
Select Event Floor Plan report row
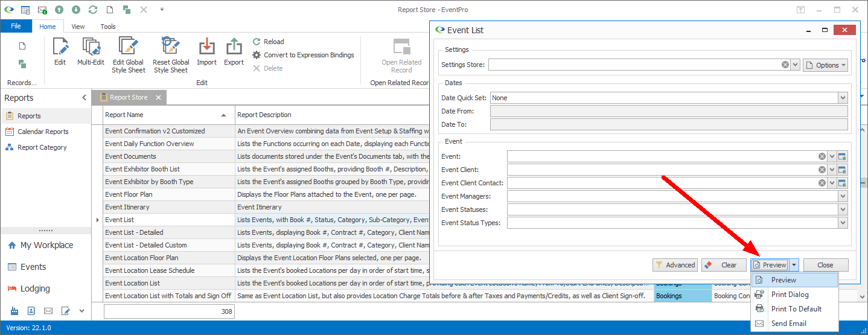click(169, 194)
